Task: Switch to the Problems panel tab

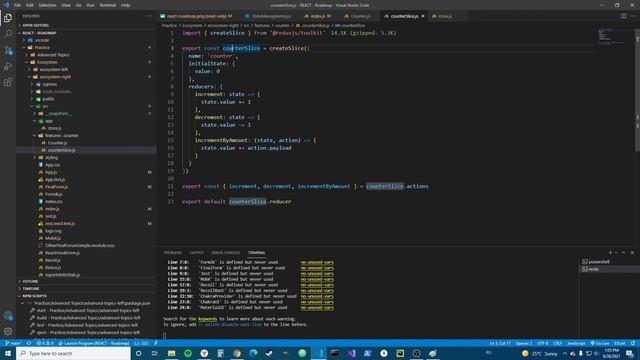Action: click(173, 253)
